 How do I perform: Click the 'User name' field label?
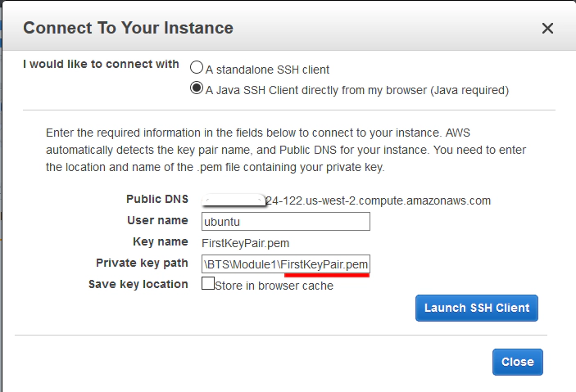(x=157, y=220)
